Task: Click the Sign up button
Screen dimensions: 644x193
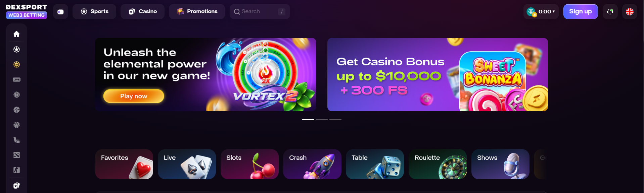Action: [581, 12]
